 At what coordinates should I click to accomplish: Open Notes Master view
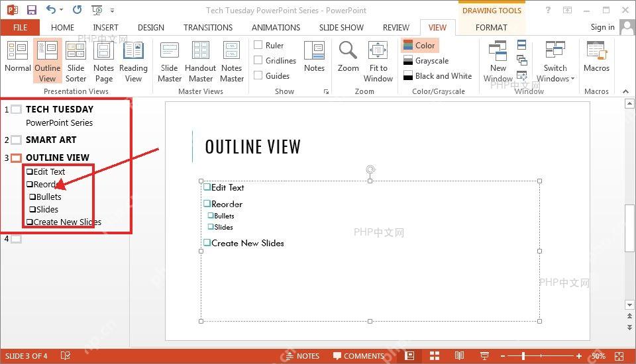[x=232, y=61]
